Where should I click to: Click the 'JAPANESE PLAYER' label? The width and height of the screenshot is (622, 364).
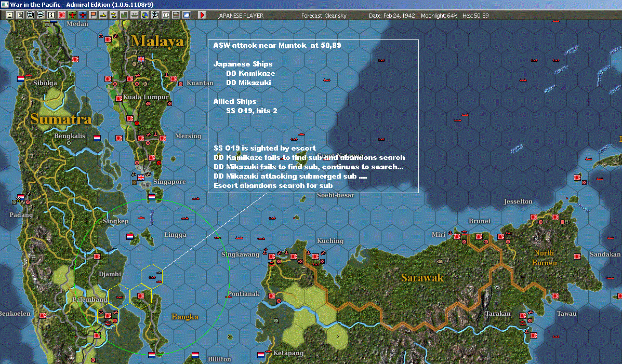241,16
